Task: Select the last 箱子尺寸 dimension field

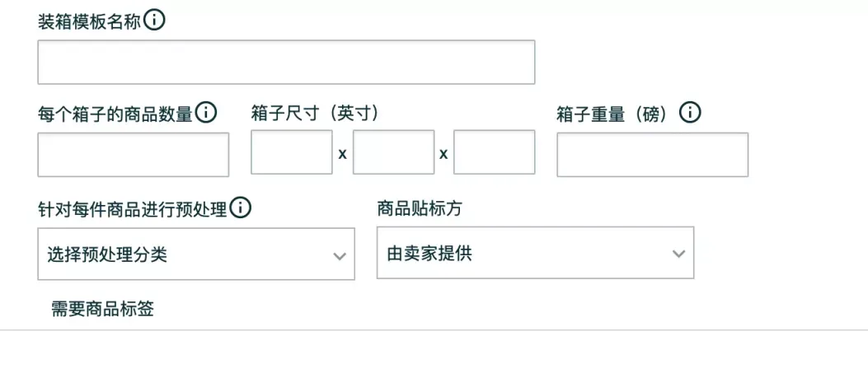Action: tap(495, 152)
